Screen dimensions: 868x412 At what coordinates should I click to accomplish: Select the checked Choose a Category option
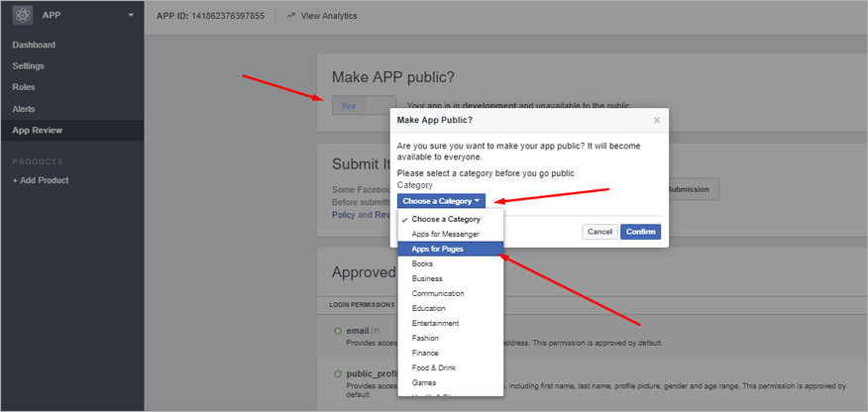[x=451, y=219]
